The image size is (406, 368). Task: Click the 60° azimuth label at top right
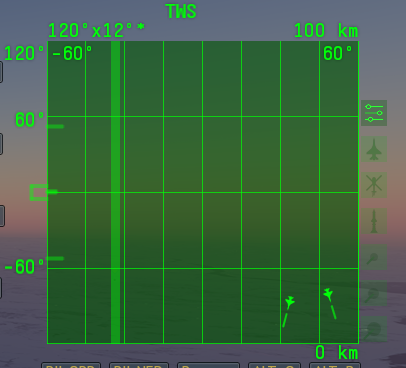(338, 53)
